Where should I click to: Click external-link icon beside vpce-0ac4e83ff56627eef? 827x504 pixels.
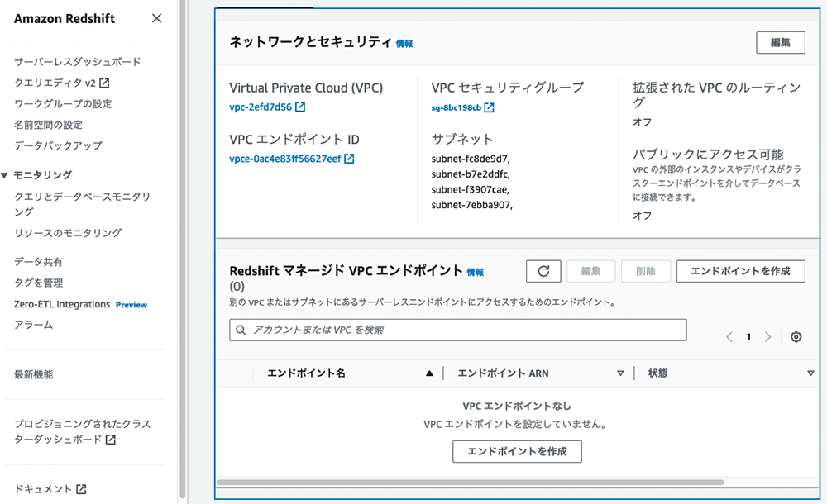(x=349, y=159)
